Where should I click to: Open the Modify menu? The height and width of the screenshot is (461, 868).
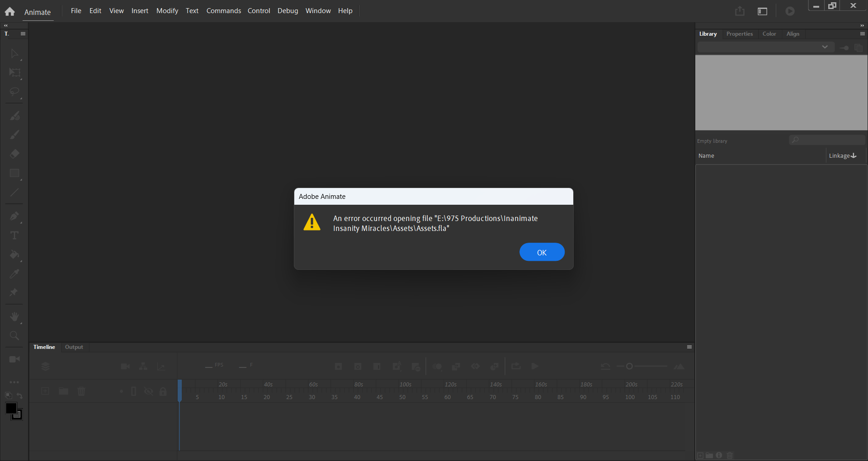pyautogui.click(x=167, y=11)
